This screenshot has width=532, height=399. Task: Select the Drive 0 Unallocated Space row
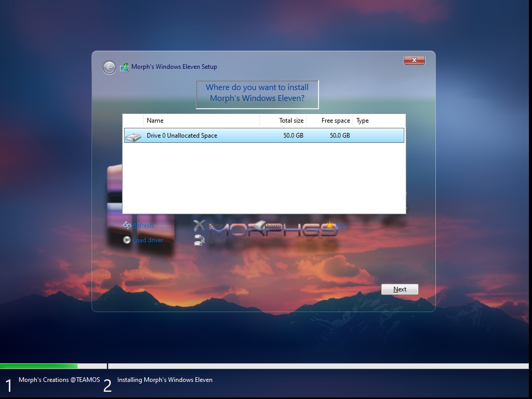point(264,136)
